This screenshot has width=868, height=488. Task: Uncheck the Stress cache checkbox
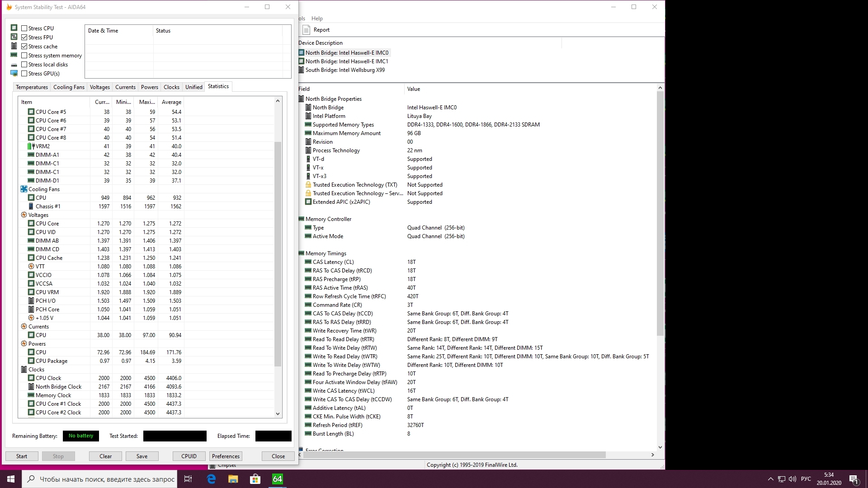tap(24, 47)
